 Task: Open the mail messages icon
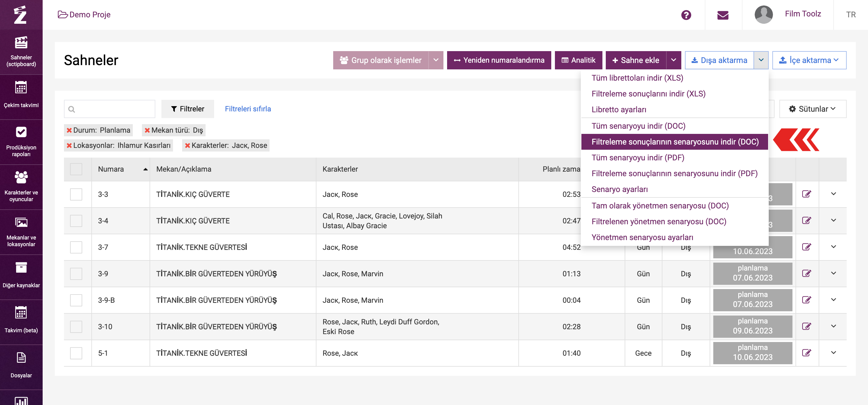pyautogui.click(x=723, y=15)
